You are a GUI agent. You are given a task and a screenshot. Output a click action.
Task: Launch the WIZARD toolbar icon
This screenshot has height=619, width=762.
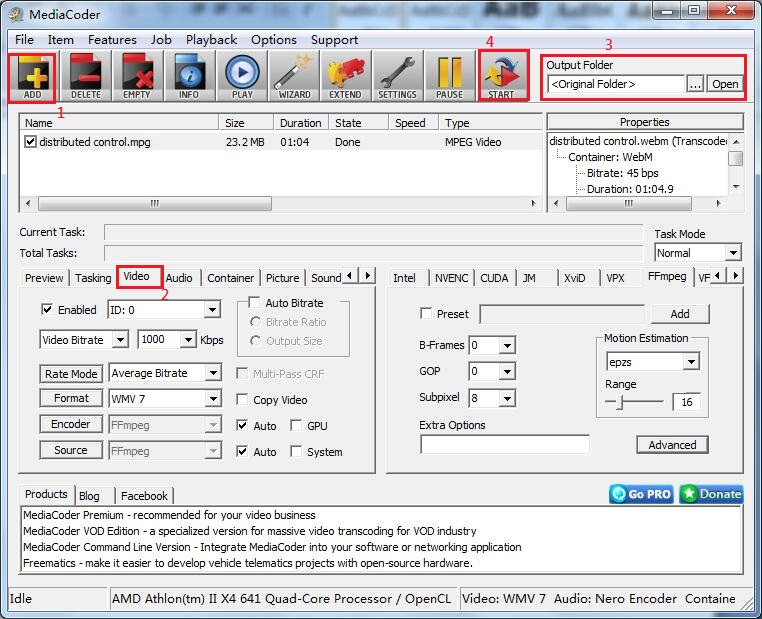294,76
